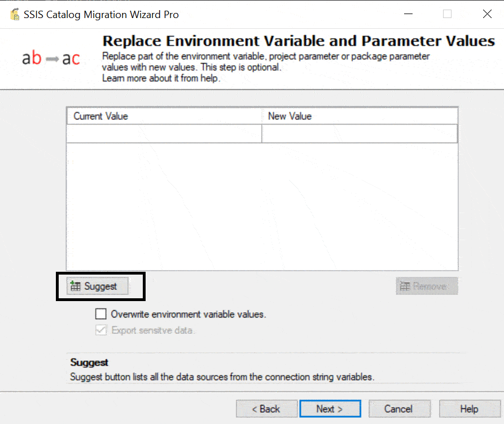This screenshot has height=424, width=504.
Task: Open Help for this wizard
Action: click(x=470, y=409)
